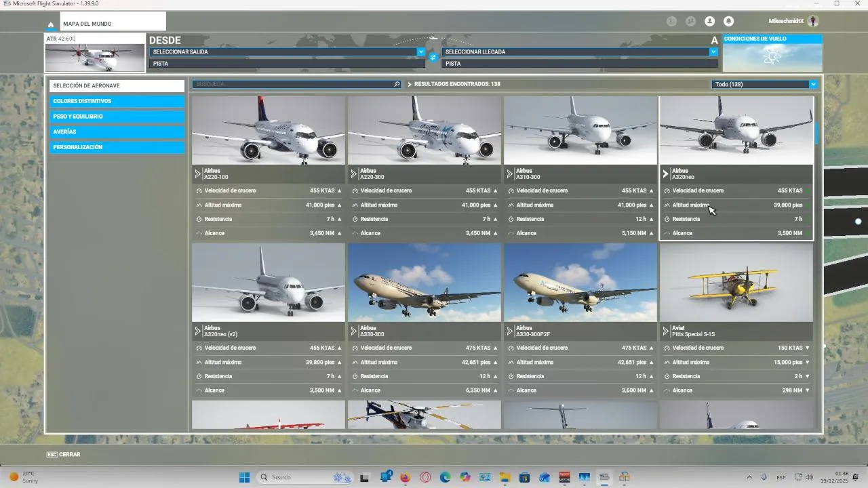Click arrow icon beside Airbus A330-300
The height and width of the screenshot is (488, 868).
(354, 331)
